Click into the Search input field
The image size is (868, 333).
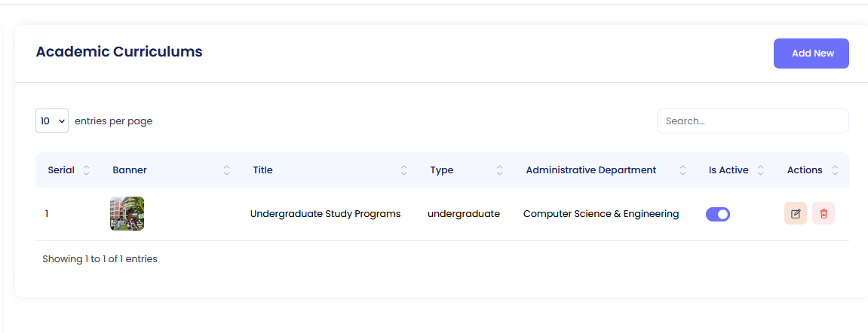pos(753,121)
